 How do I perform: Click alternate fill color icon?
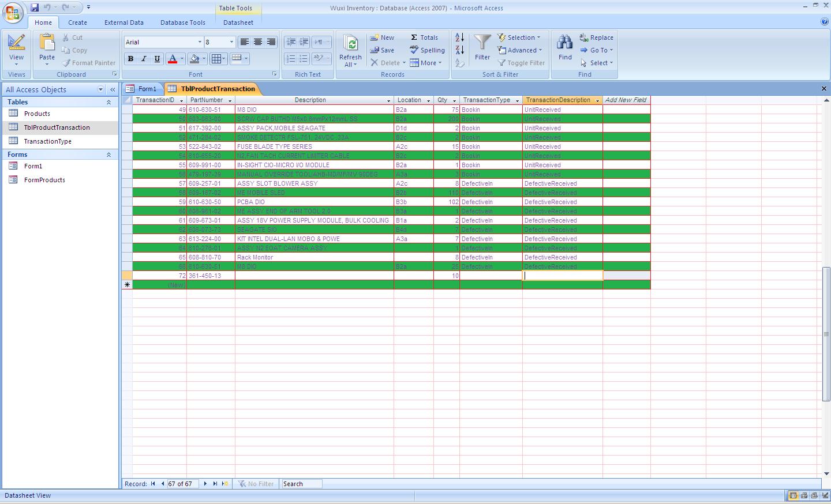click(236, 58)
